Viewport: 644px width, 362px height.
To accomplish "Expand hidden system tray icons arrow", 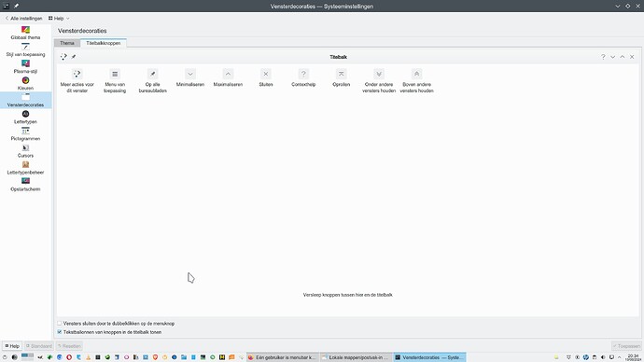I will click(620, 357).
